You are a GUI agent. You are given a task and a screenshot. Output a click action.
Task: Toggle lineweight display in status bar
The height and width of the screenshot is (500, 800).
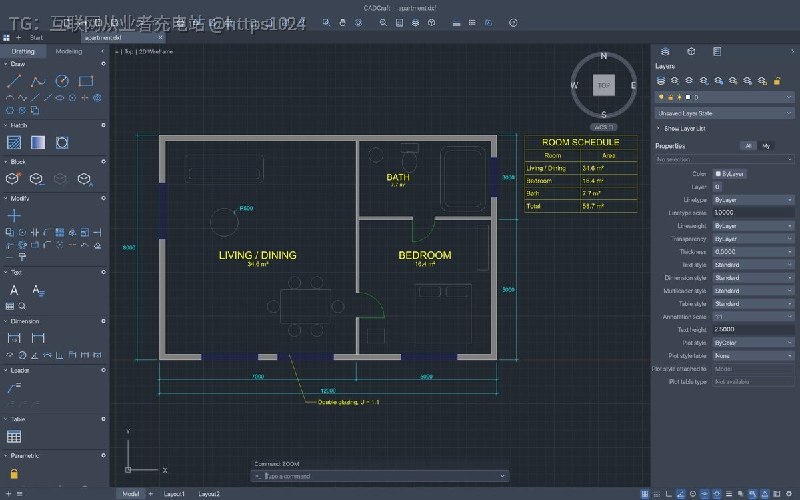tap(729, 494)
